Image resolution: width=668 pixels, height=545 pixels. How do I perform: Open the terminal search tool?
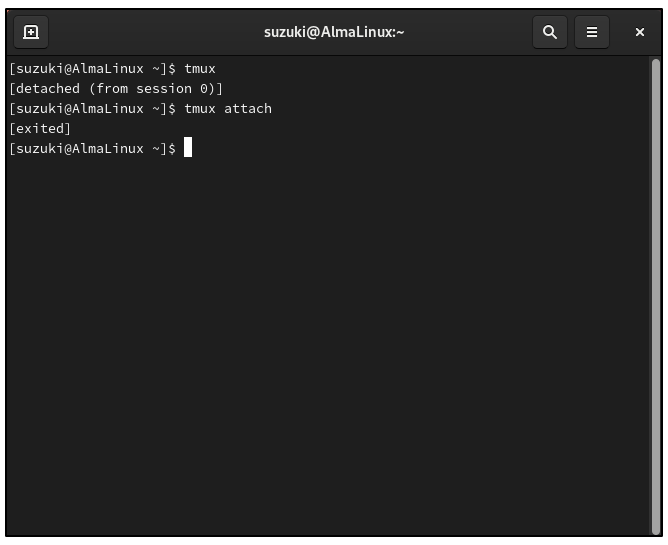click(x=549, y=32)
